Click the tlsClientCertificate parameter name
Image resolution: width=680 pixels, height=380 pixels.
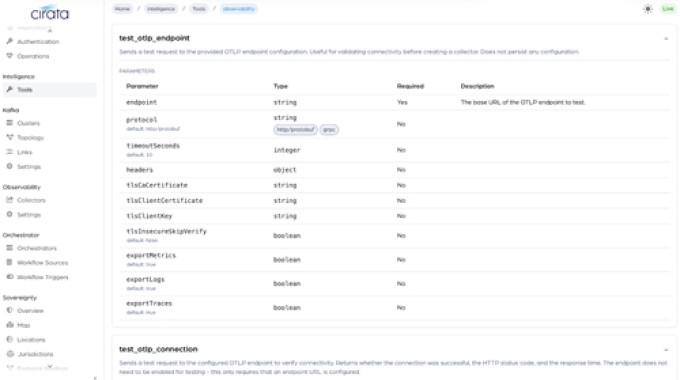(164, 200)
